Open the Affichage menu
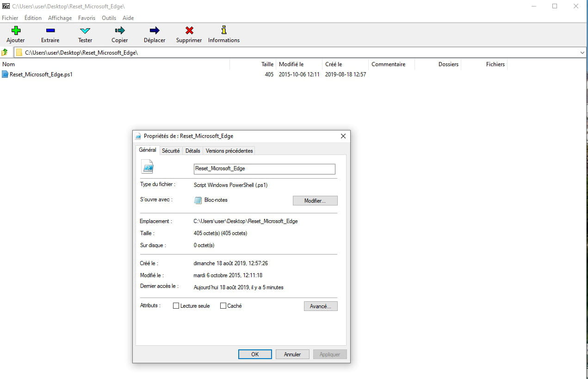Image resolution: width=588 pixels, height=379 pixels. pyautogui.click(x=60, y=18)
